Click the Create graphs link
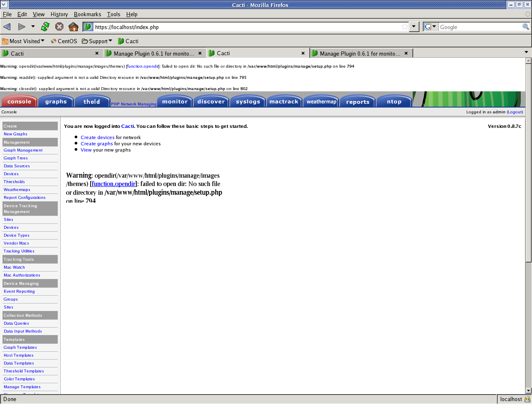Viewport: 532px width, 404px height. (97, 144)
